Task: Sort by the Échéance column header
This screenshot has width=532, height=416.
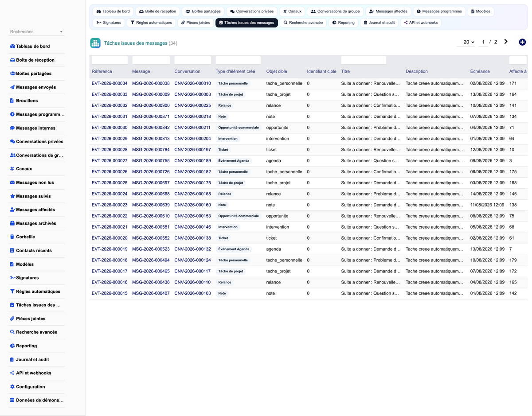Action: [480, 71]
